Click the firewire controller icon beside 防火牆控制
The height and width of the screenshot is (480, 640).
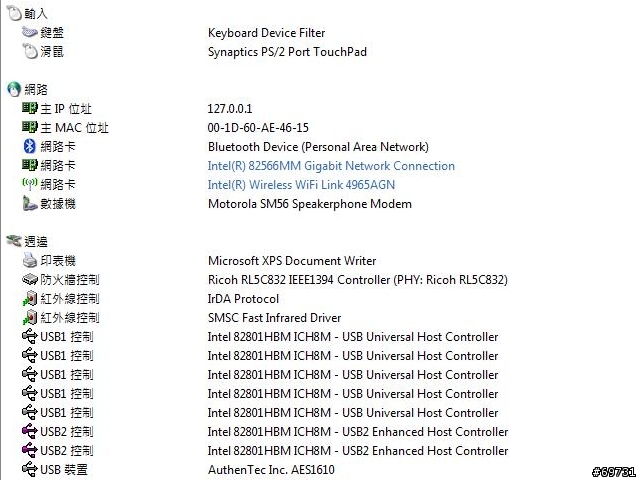30,280
